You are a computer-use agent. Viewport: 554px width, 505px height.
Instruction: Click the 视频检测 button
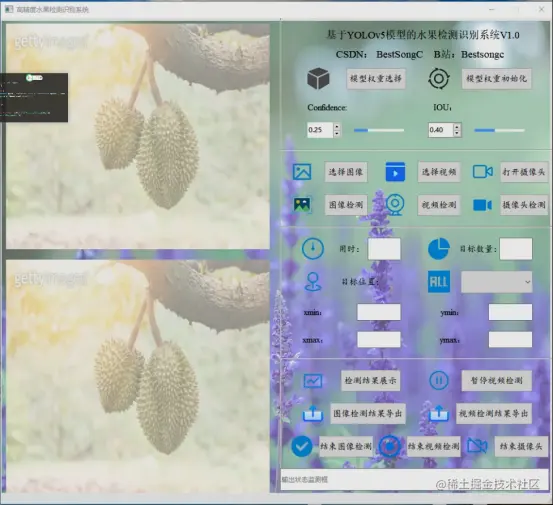439,205
